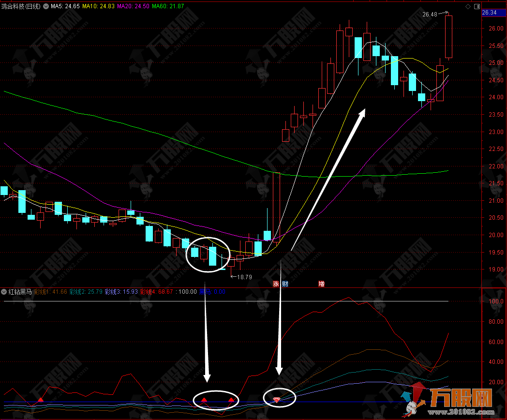Click the 21.00 price axis label
The height and width of the screenshot is (420, 507).
(x=496, y=200)
